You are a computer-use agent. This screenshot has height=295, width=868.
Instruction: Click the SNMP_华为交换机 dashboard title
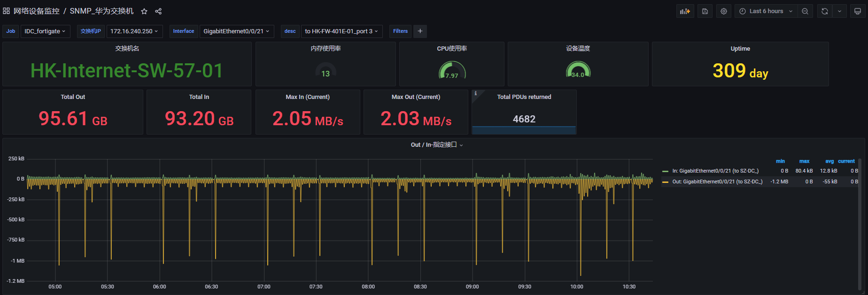pos(101,11)
